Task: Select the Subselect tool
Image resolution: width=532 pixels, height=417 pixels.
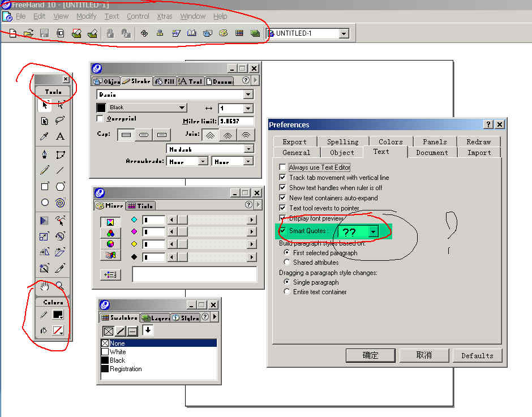Action: click(61, 105)
